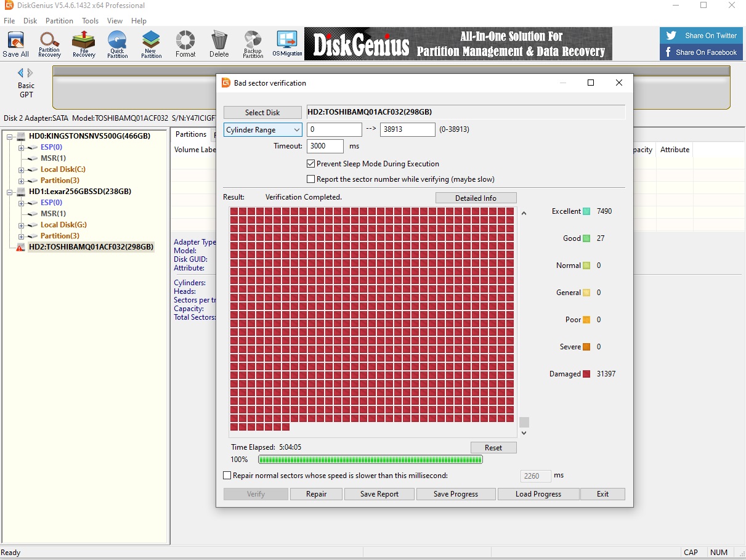Expand the Local Disk(G:) node
Viewport: 746px width, 560px height.
21,225
